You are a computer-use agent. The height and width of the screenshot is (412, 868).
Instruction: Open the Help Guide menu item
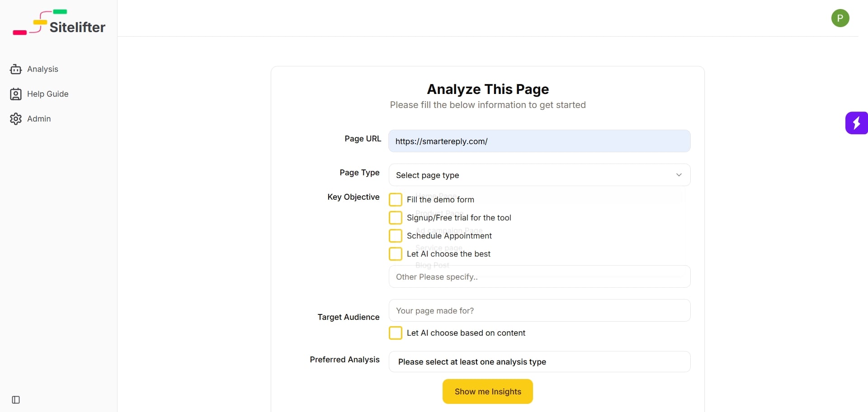[x=47, y=94]
